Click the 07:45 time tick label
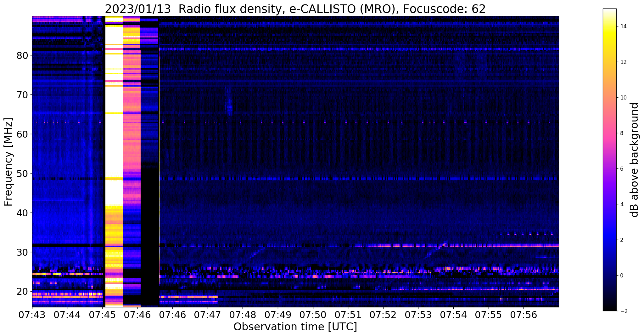The image size is (644, 336). coord(103,314)
